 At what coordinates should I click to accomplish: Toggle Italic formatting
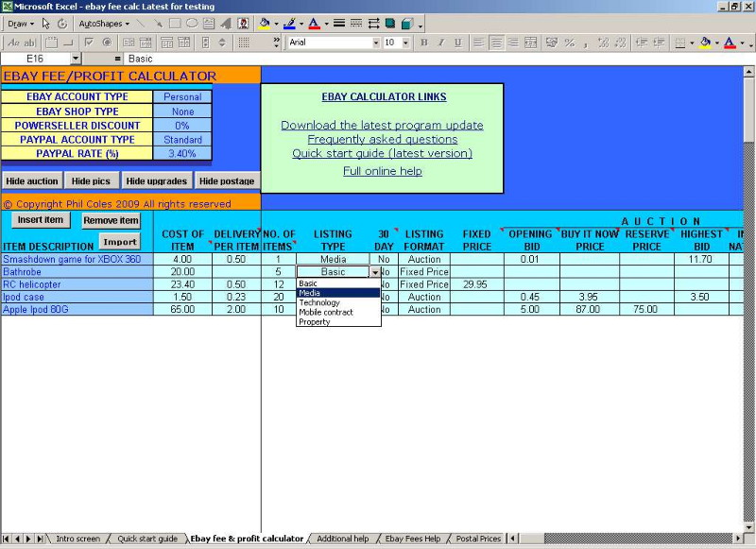[440, 43]
